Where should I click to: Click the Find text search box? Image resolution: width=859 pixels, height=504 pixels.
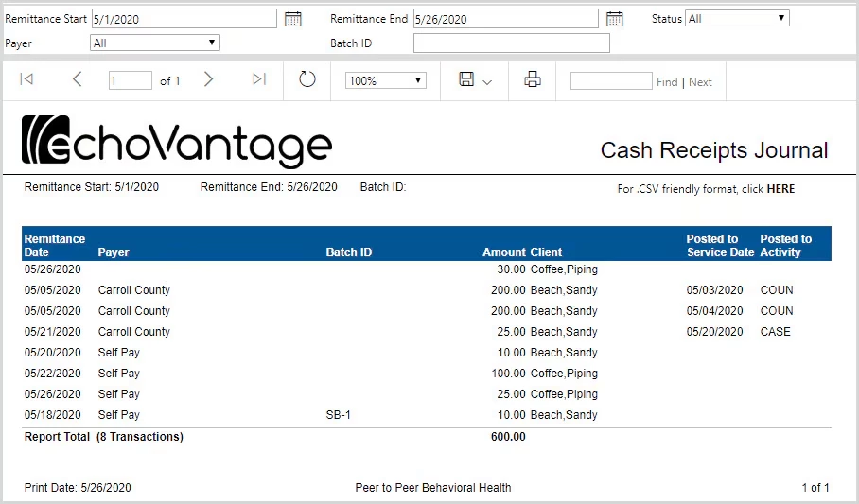click(x=611, y=81)
